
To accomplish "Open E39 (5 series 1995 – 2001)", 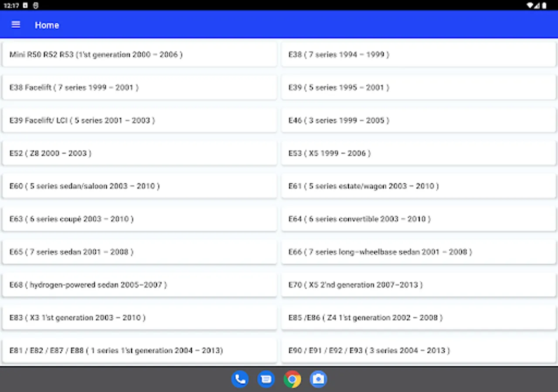I will [x=418, y=88].
